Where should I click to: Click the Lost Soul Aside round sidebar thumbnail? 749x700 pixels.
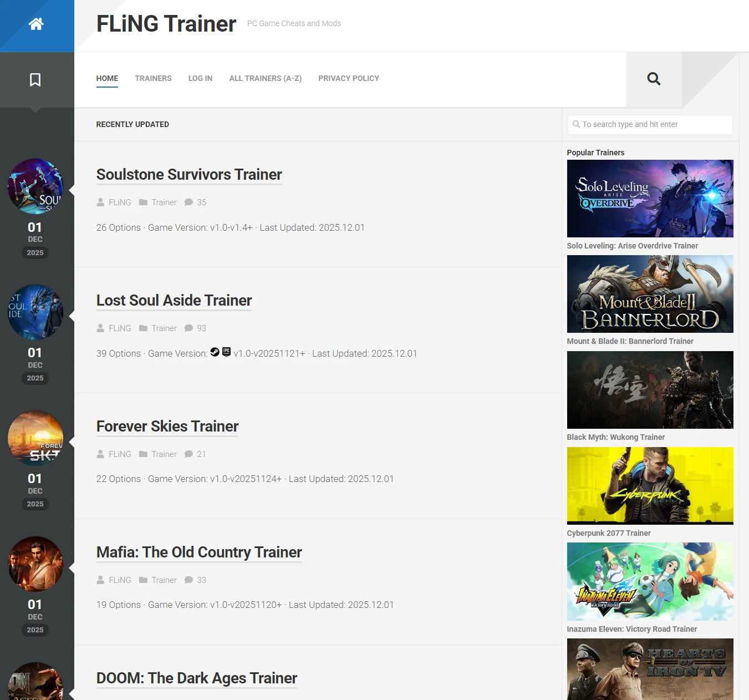pos(35,312)
